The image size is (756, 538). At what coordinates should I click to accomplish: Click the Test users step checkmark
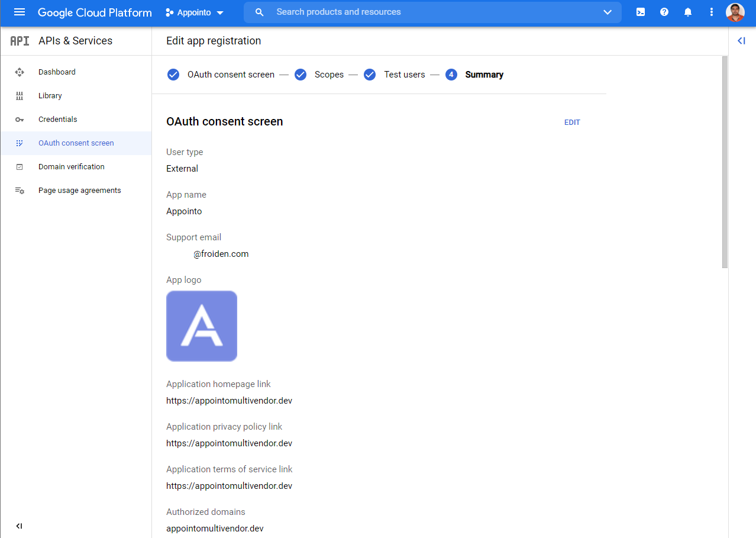point(370,75)
